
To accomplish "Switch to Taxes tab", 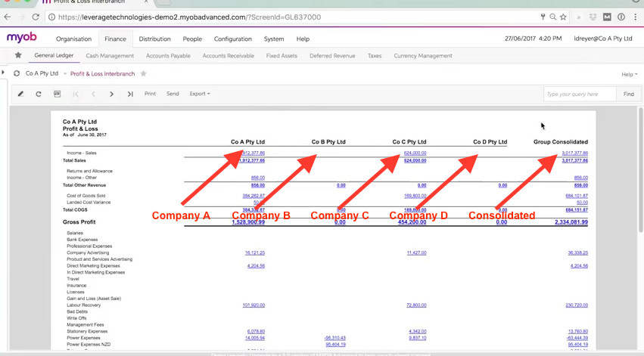I will tap(375, 56).
